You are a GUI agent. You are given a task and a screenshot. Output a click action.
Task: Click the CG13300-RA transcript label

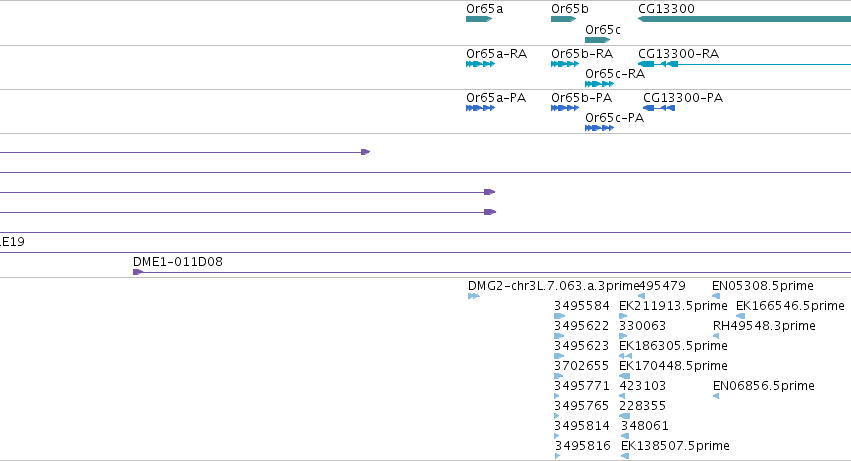point(678,54)
